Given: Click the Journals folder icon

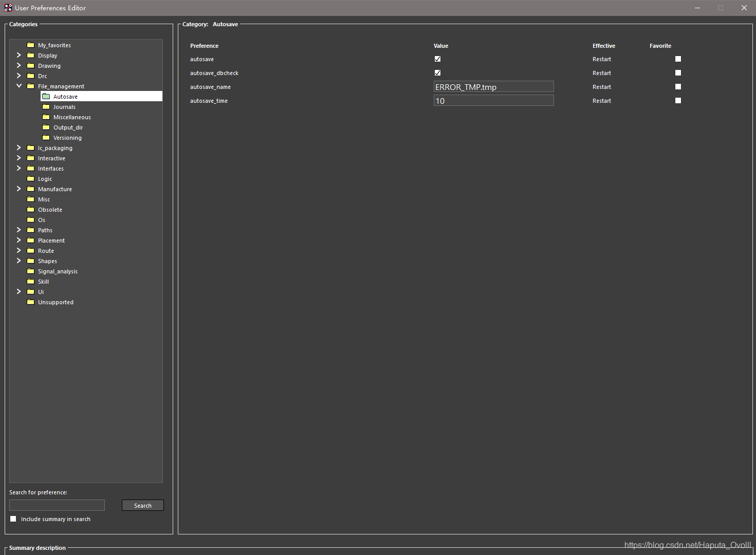Looking at the screenshot, I should 46,107.
